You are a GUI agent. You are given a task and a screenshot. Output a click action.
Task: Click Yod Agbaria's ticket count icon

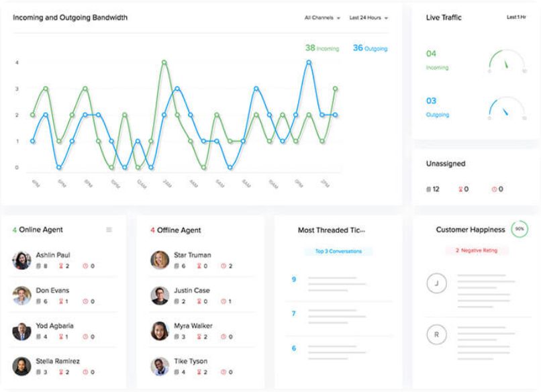[39, 336]
